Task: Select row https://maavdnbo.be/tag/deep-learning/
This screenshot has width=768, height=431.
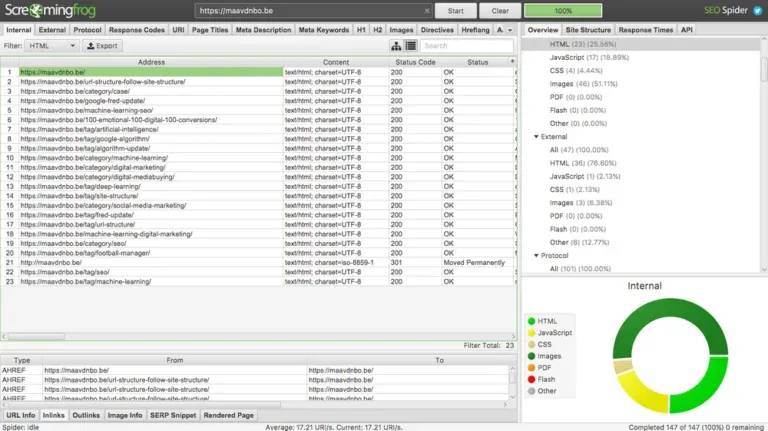Action: pyautogui.click(x=258, y=187)
